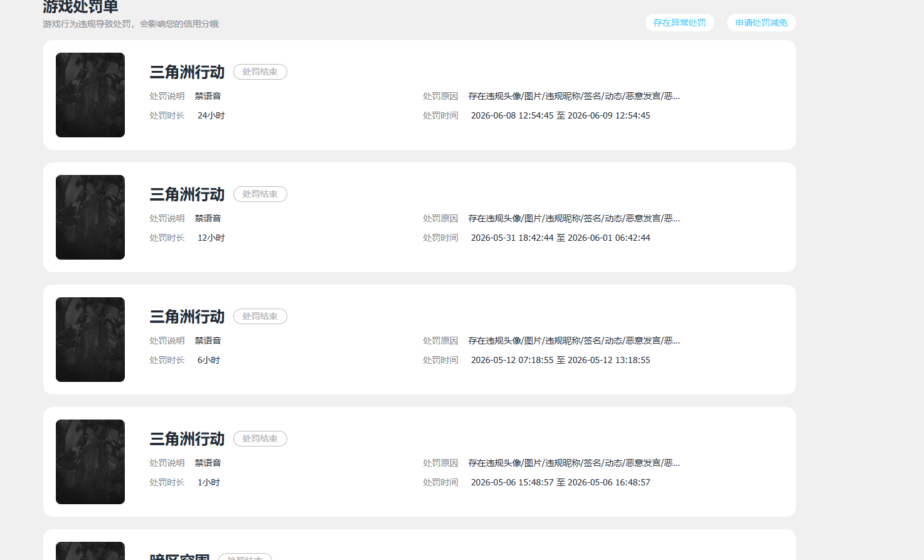This screenshot has height=560, width=924.
Task: Open the game thumbnail of the 6小时 penalty
Action: [90, 339]
